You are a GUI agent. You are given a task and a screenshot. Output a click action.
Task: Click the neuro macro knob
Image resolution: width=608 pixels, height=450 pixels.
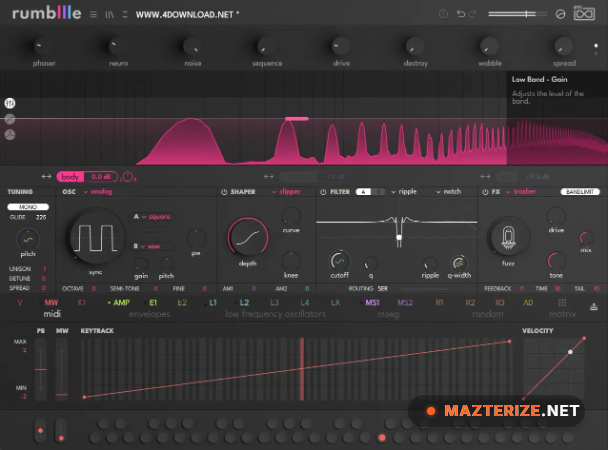(x=116, y=46)
